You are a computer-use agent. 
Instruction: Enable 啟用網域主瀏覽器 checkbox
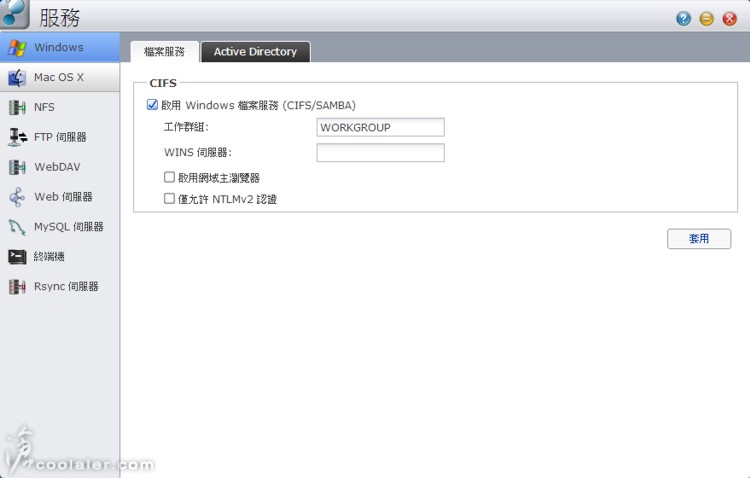(x=169, y=178)
